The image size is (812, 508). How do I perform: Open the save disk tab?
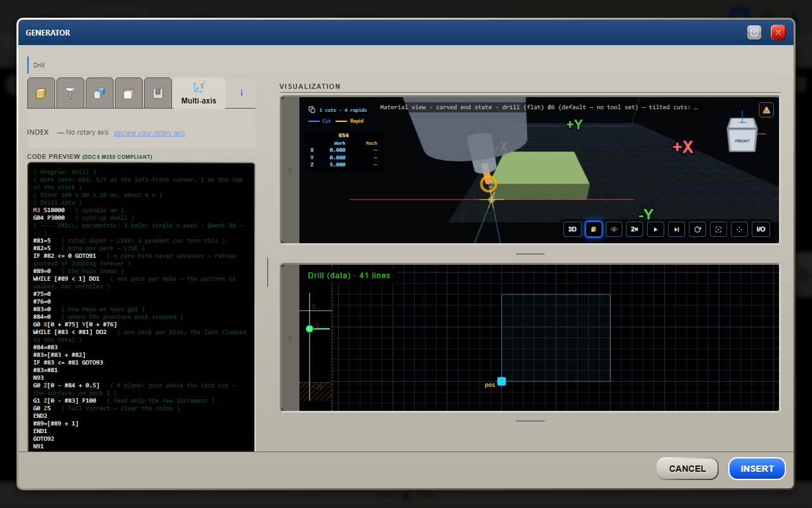pos(158,93)
